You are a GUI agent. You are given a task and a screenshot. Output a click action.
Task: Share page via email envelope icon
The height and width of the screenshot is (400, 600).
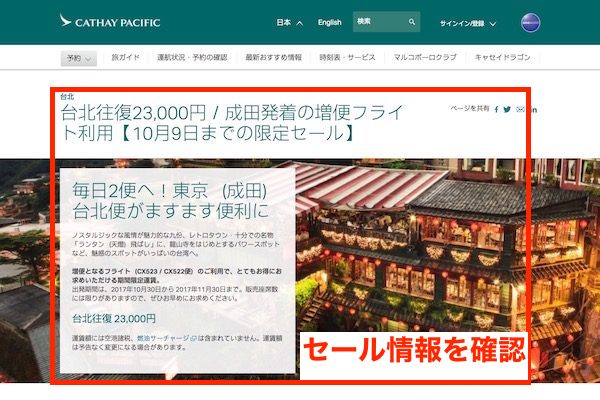point(520,109)
